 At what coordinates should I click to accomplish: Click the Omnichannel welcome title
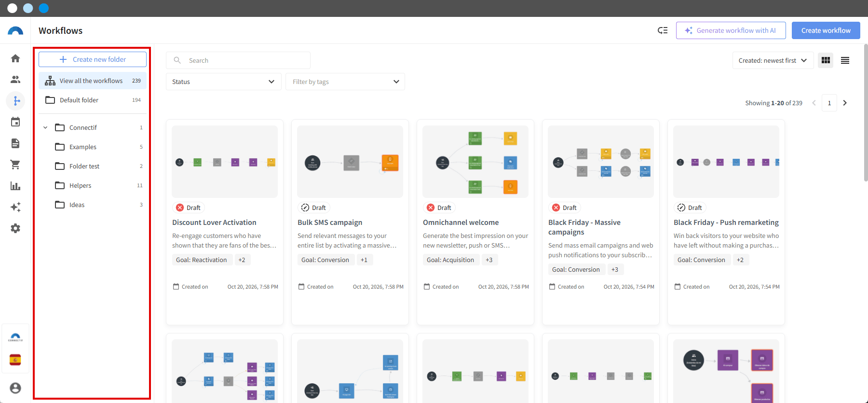[461, 222]
